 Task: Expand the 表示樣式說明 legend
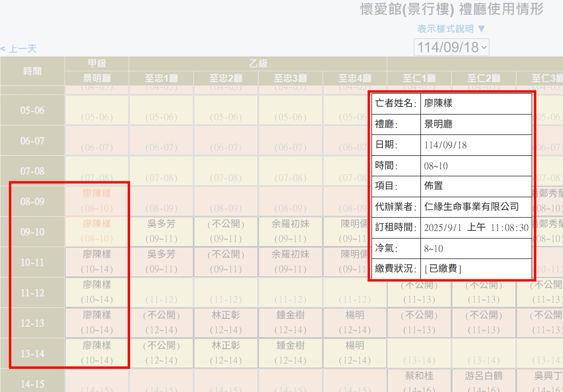(x=451, y=29)
